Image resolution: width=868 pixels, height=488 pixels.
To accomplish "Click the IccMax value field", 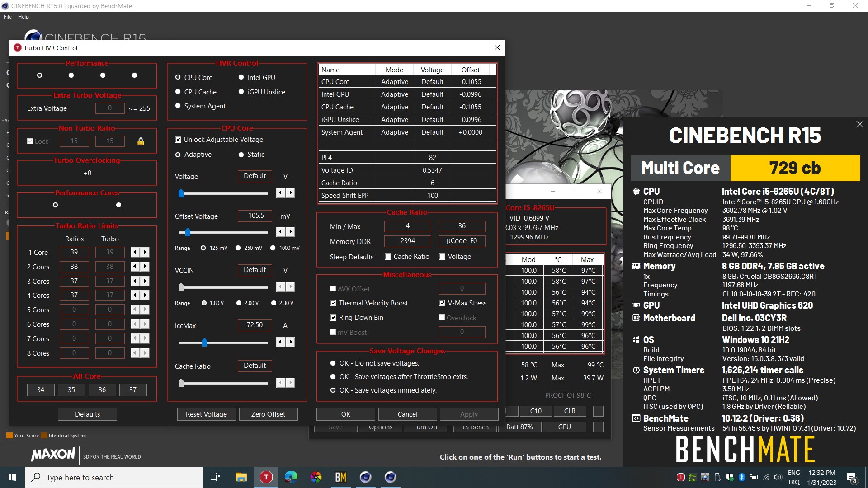I will 255,325.
